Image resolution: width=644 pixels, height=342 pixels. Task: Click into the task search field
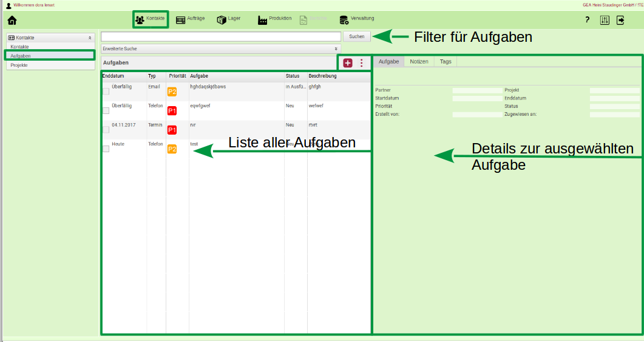point(220,36)
